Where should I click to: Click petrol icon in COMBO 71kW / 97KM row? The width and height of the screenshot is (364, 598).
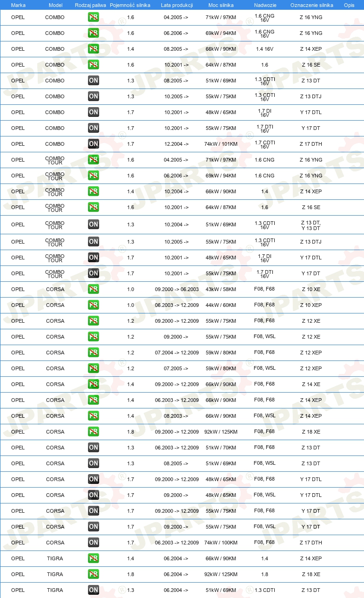(x=94, y=17)
